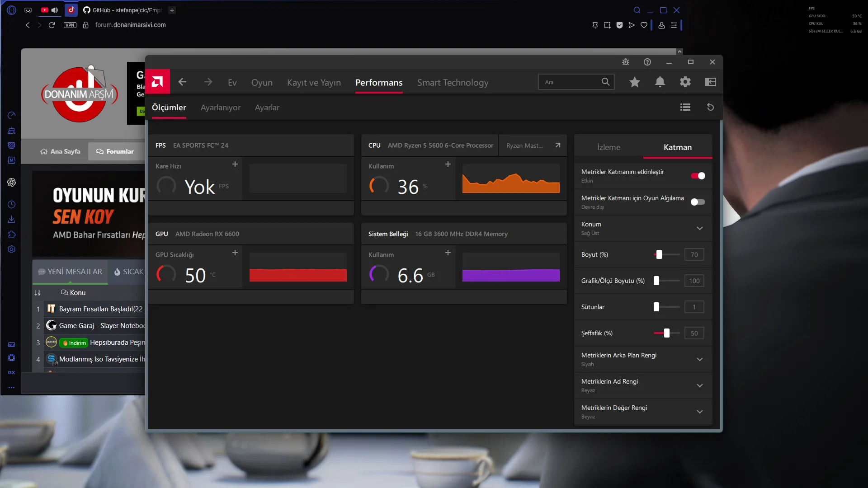868x488 pixels.
Task: Expand the Konum dropdown
Action: click(700, 228)
